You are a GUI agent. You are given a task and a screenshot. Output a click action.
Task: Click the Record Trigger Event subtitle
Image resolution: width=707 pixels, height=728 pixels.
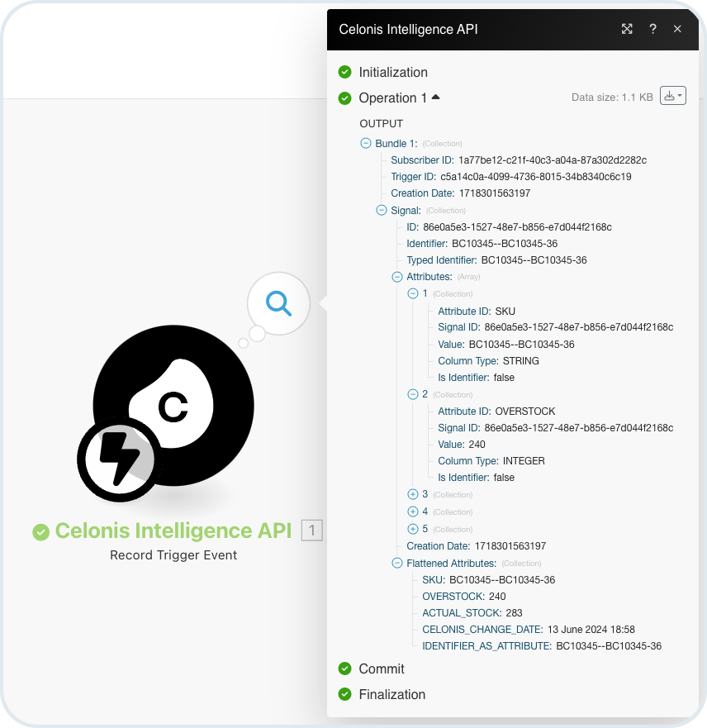point(173,555)
